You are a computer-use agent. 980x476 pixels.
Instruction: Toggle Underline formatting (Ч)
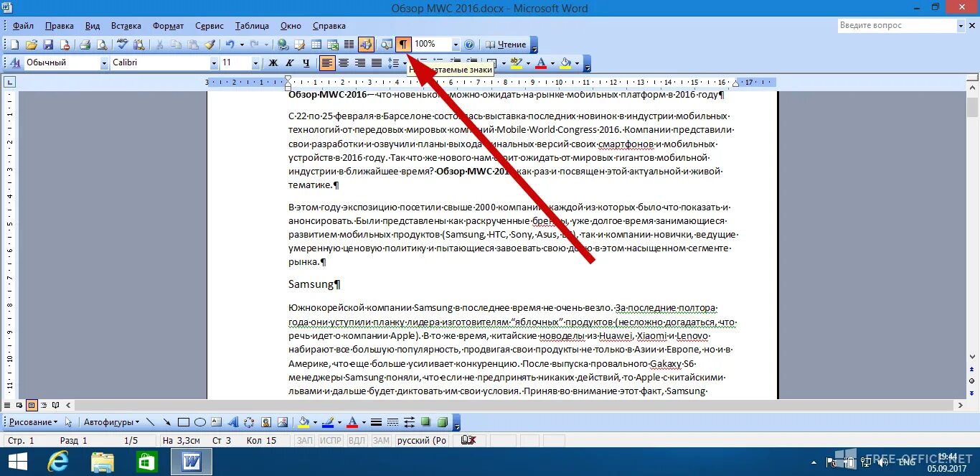[x=306, y=63]
